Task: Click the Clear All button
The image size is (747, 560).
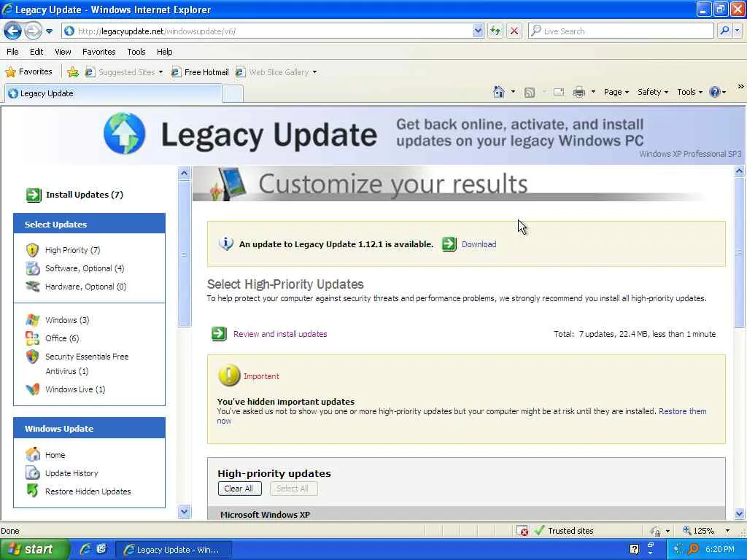Action: click(x=239, y=489)
